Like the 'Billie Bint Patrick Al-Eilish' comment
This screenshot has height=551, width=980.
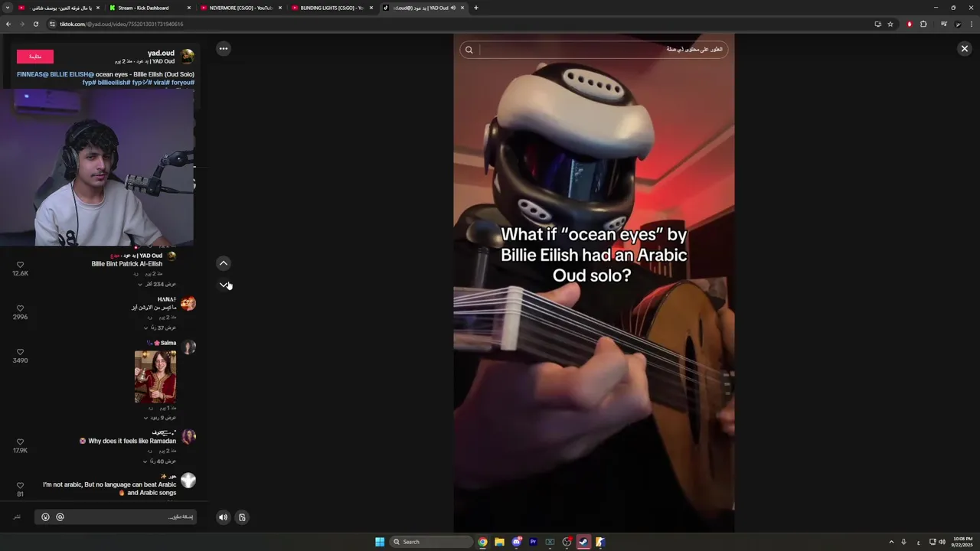(x=20, y=265)
